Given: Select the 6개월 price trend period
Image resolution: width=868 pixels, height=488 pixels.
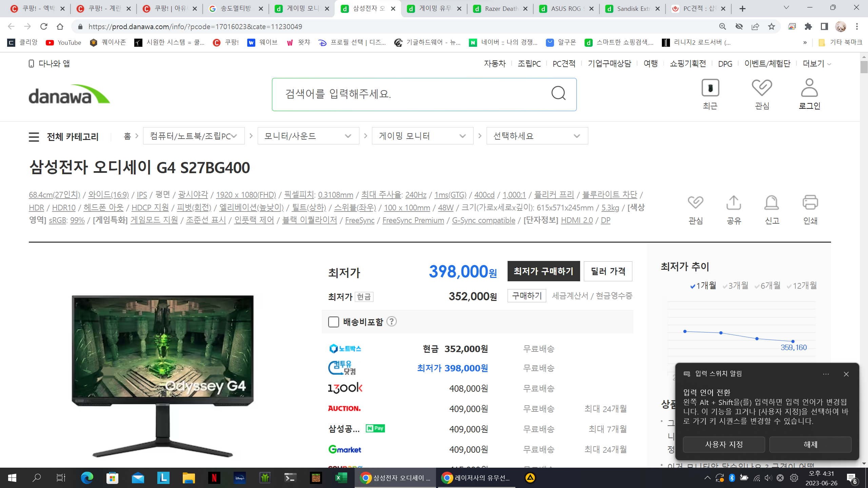Looking at the screenshot, I should click(x=768, y=286).
